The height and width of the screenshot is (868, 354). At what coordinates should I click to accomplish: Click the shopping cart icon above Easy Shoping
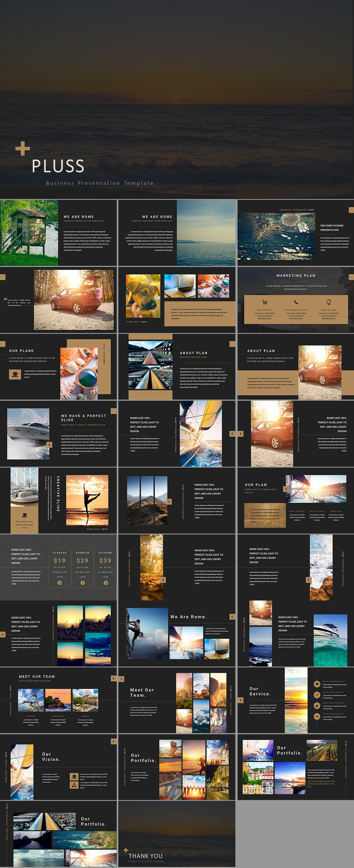tap(264, 302)
